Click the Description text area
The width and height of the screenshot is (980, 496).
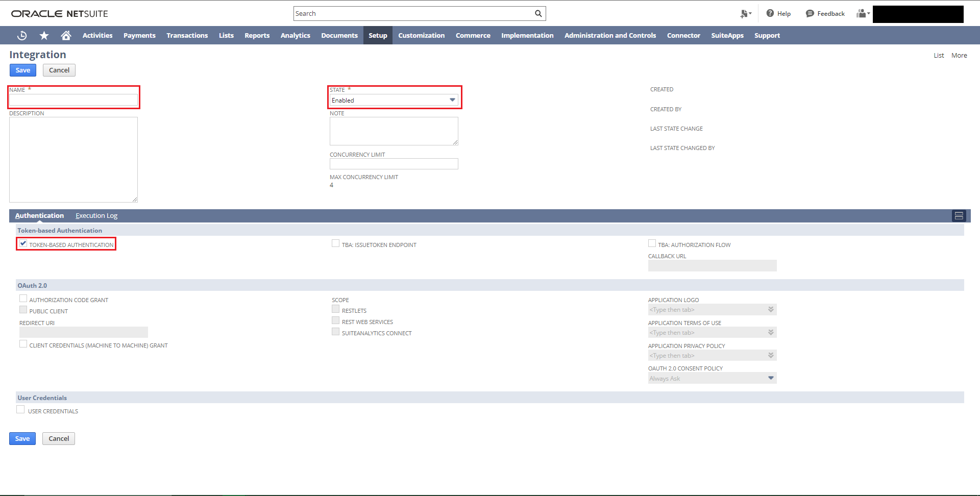tap(73, 160)
